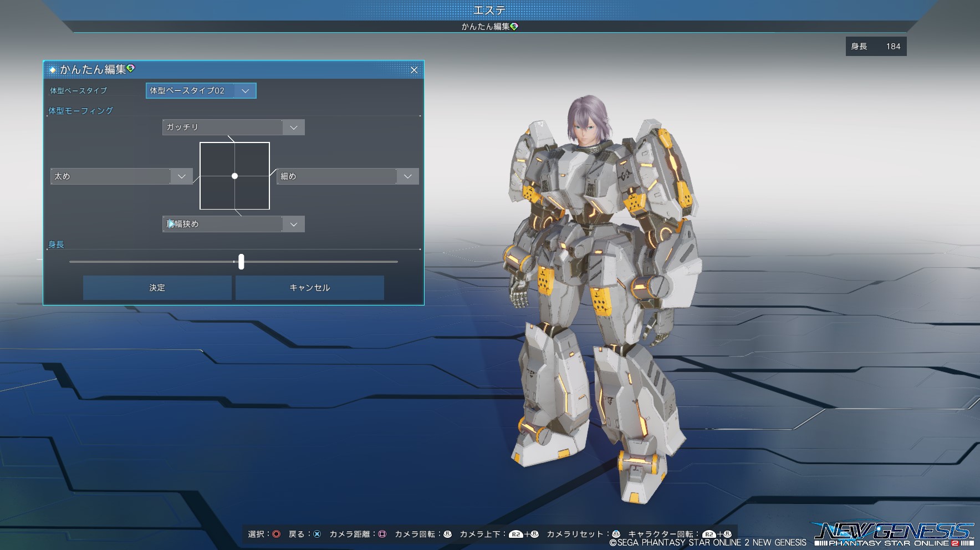This screenshot has height=550, width=980.
Task: Click the S gem badge on panel title
Action: 131,68
